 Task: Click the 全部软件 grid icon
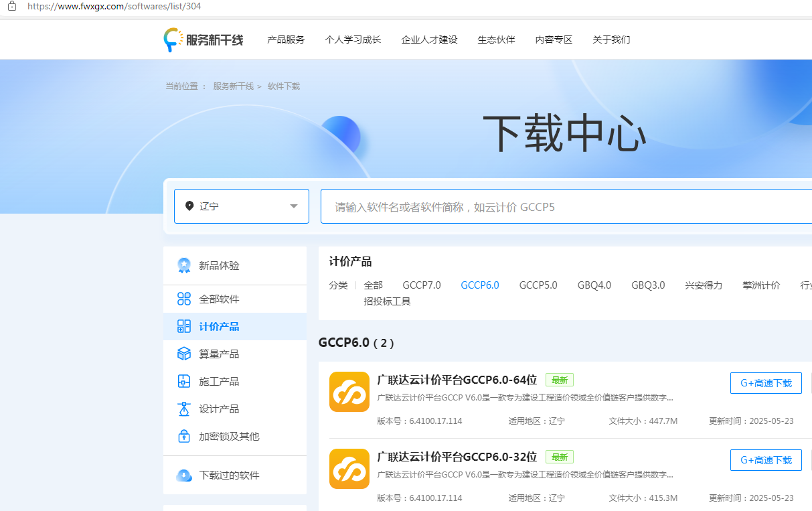coord(184,299)
